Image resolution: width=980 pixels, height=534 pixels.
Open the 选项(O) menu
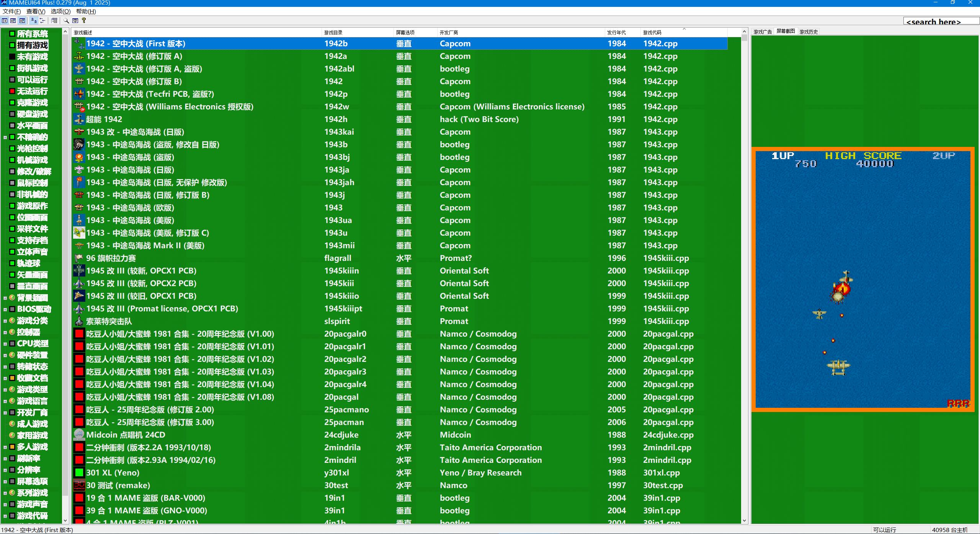coord(60,11)
